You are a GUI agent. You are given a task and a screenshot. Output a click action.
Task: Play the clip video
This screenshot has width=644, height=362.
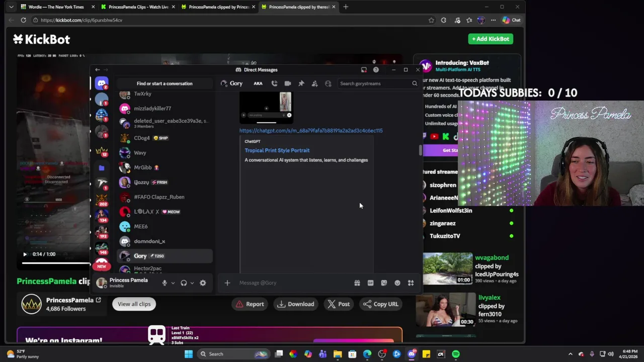click(25, 254)
